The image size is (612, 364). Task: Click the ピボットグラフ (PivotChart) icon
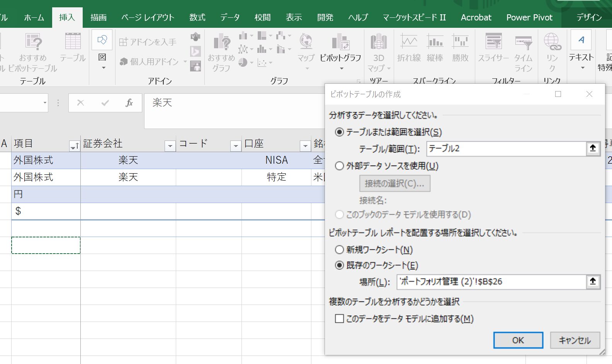[340, 42]
